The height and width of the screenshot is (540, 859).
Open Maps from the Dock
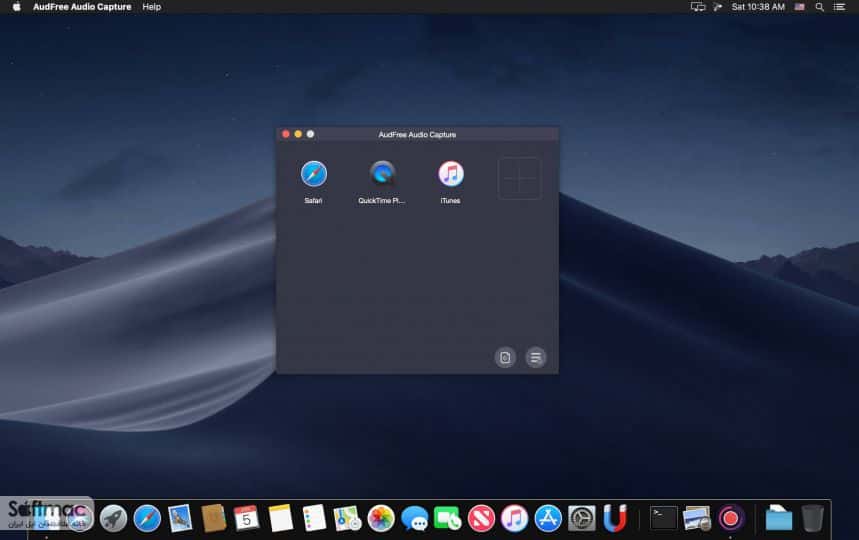point(347,518)
